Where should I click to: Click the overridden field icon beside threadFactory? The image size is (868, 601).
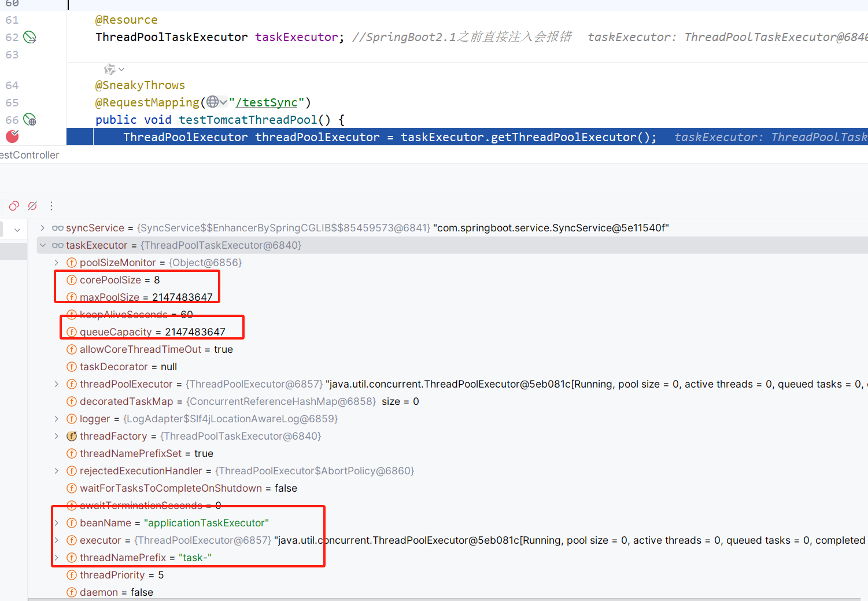coord(71,436)
